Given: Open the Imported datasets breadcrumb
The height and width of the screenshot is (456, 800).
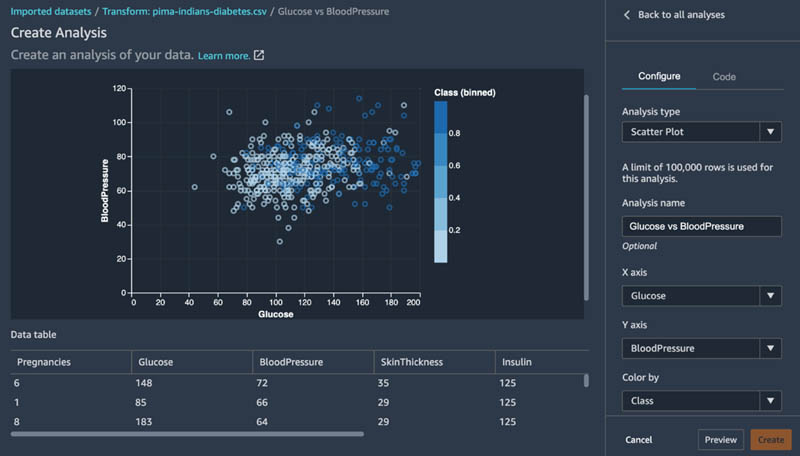Looking at the screenshot, I should coord(51,11).
